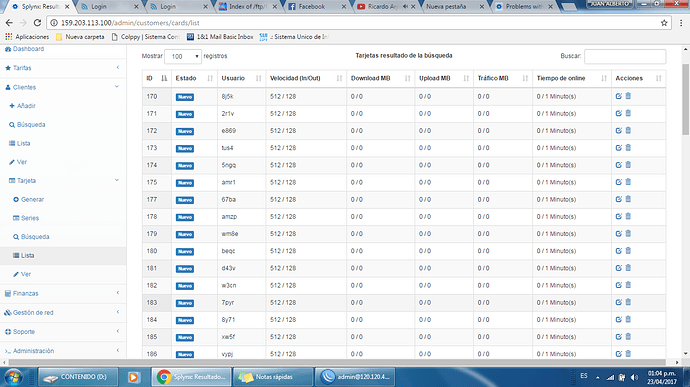Open Chrome menu three-dot icon
The image size is (690, 387).
(x=681, y=23)
